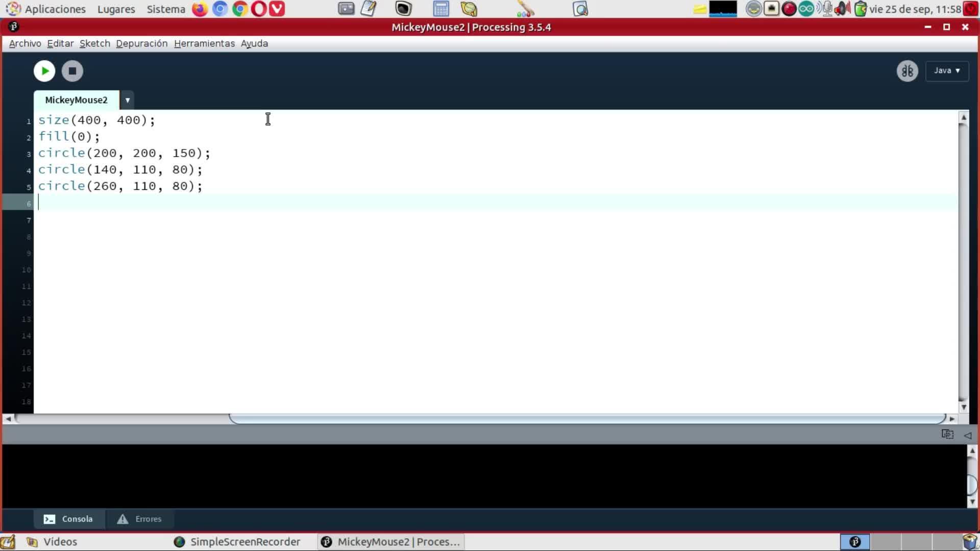The width and height of the screenshot is (980, 551).
Task: Switch to the Consola panel
Action: point(68,519)
